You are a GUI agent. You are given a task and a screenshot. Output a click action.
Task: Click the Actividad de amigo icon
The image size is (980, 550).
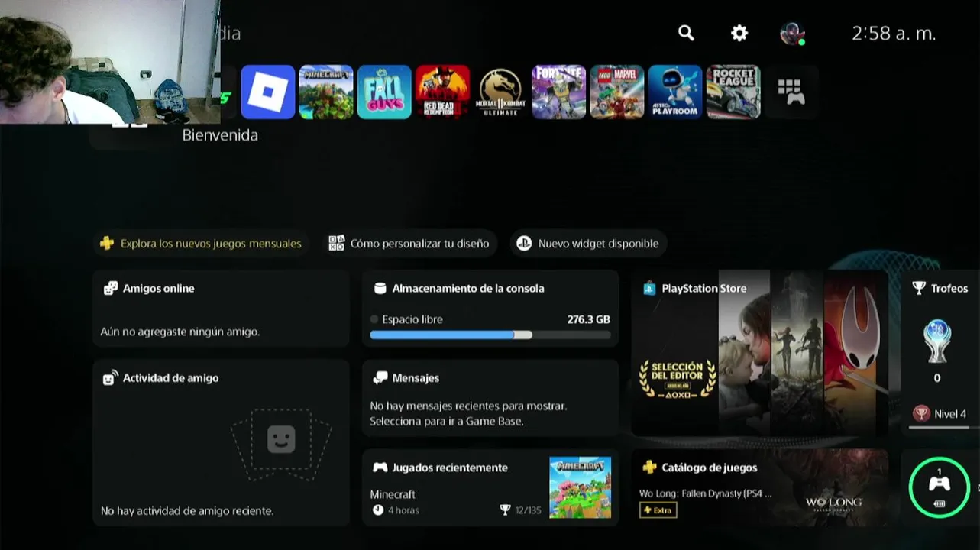[x=111, y=377]
